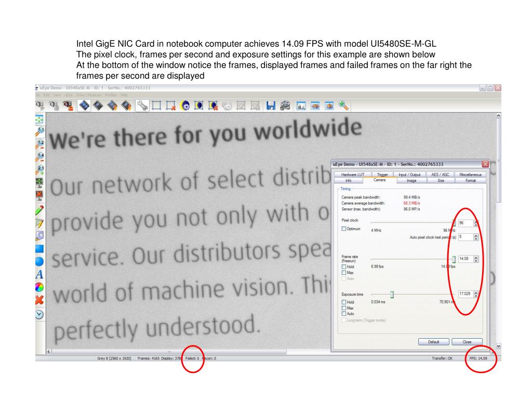The image size is (532, 399).
Task: Click the Default button
Action: click(x=434, y=342)
